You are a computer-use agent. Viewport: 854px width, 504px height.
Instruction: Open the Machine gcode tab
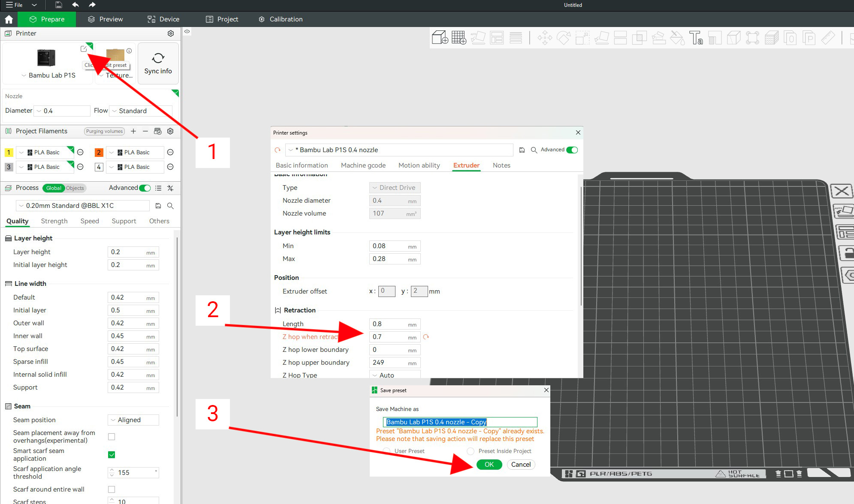point(363,165)
